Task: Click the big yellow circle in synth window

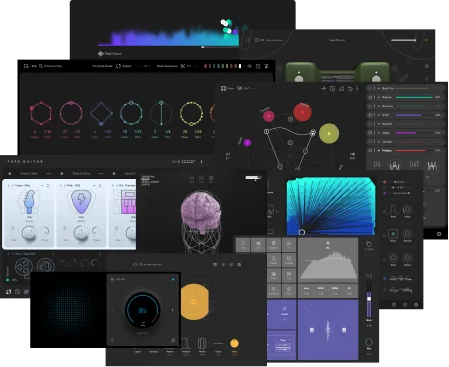Action: tap(194, 302)
